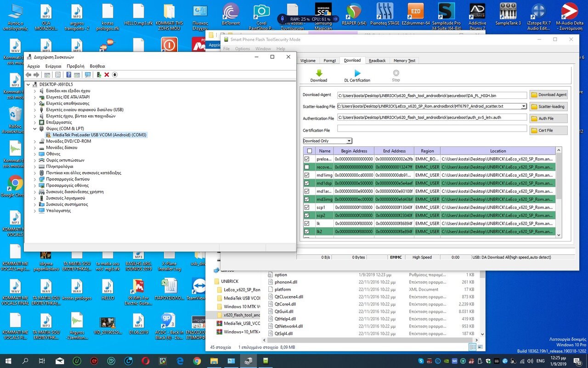Open BitTorrent desktop icon
Viewport: 588px width, 368px height.
(231, 15)
